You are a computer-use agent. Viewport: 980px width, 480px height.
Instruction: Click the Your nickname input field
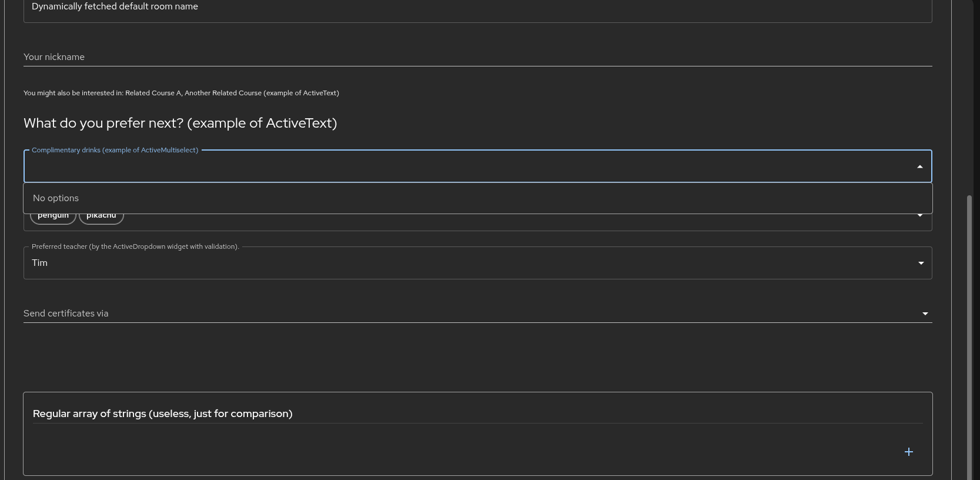point(470,57)
